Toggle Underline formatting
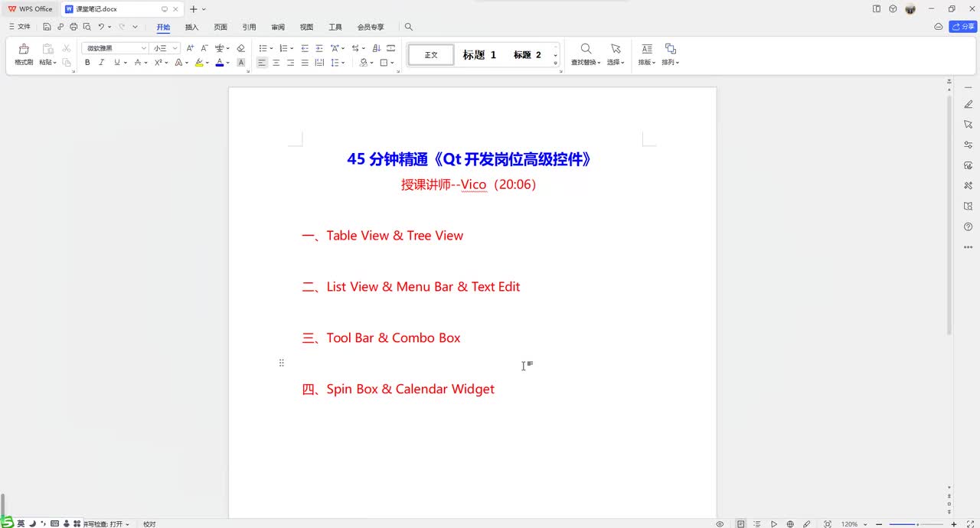980x528 pixels. (x=116, y=63)
